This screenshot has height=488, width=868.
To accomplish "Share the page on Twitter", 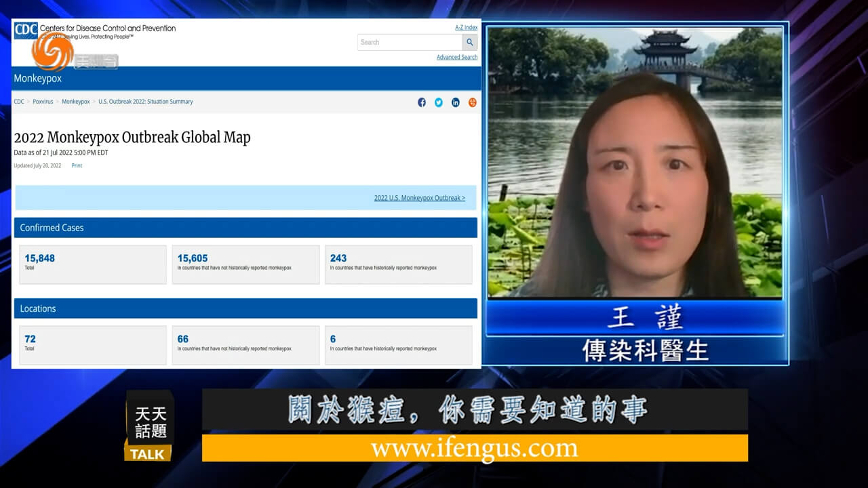I will pyautogui.click(x=439, y=102).
